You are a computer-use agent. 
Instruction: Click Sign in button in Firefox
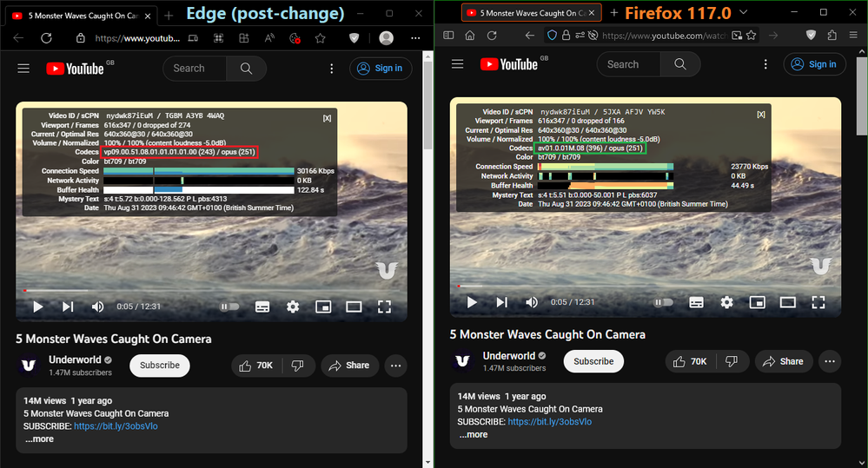coord(814,64)
